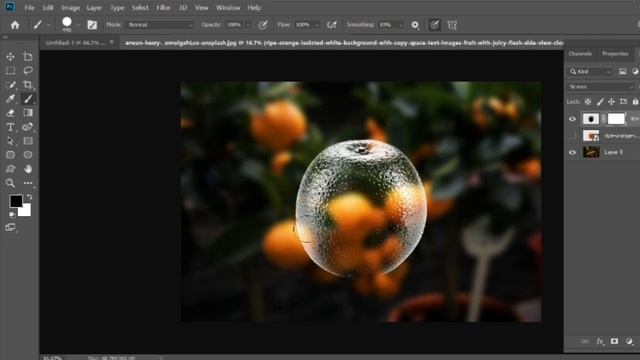Toggle pressure for size icon

tap(435, 25)
